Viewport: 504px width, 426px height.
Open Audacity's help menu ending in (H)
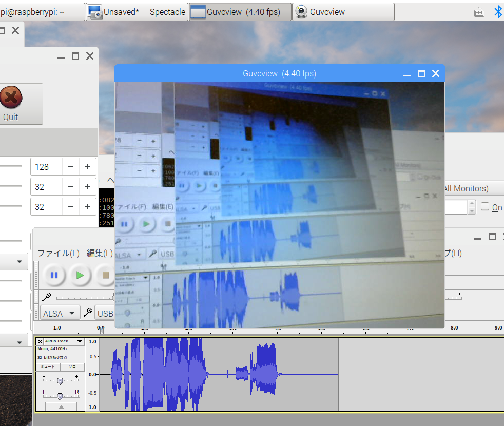tap(453, 254)
